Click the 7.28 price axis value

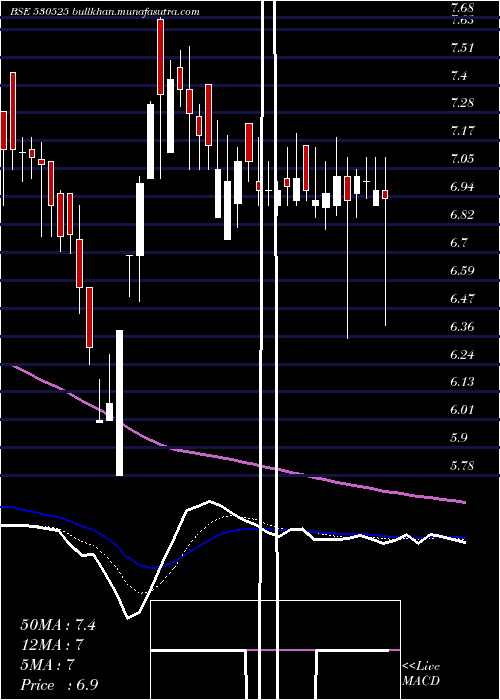(462, 103)
